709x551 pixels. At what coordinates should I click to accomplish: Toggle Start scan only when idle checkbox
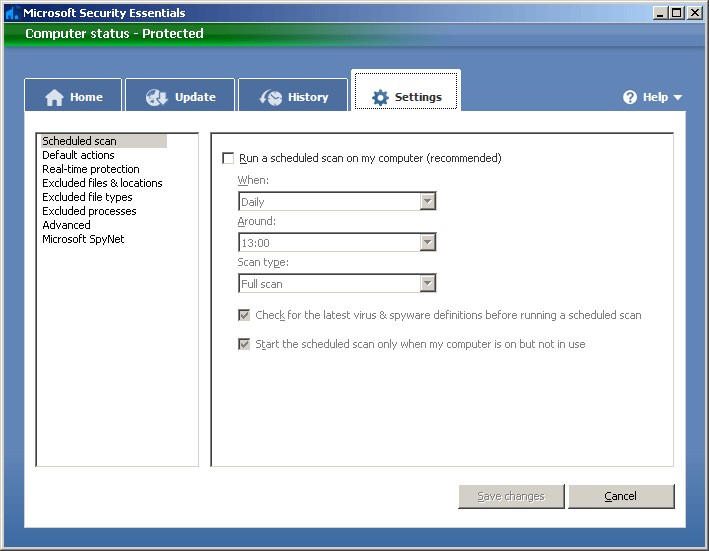tap(244, 344)
